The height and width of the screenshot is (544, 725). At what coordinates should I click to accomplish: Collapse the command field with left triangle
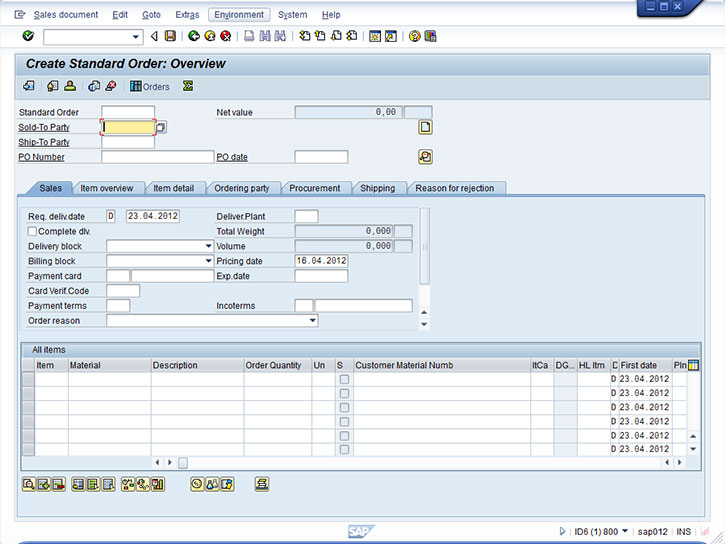[x=154, y=36]
